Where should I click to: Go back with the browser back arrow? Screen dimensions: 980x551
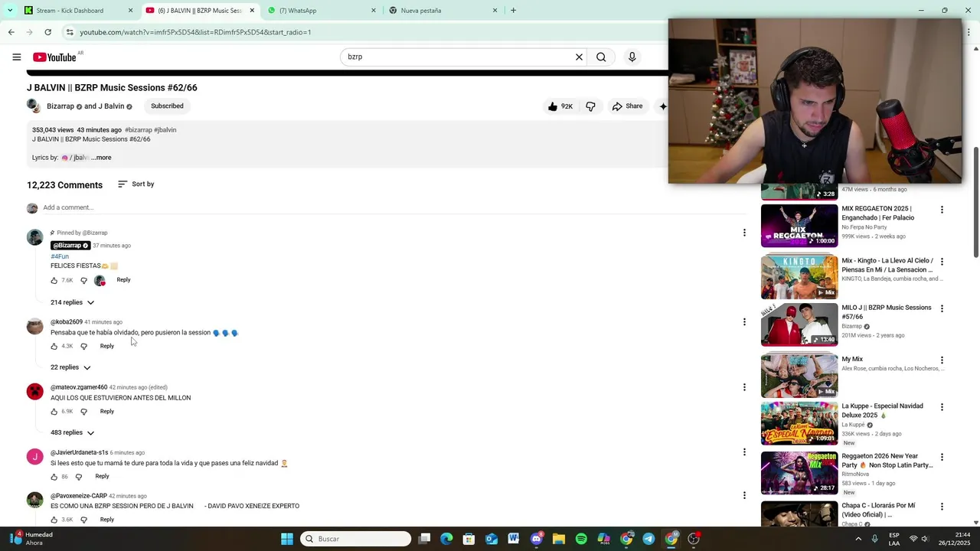[x=11, y=32]
